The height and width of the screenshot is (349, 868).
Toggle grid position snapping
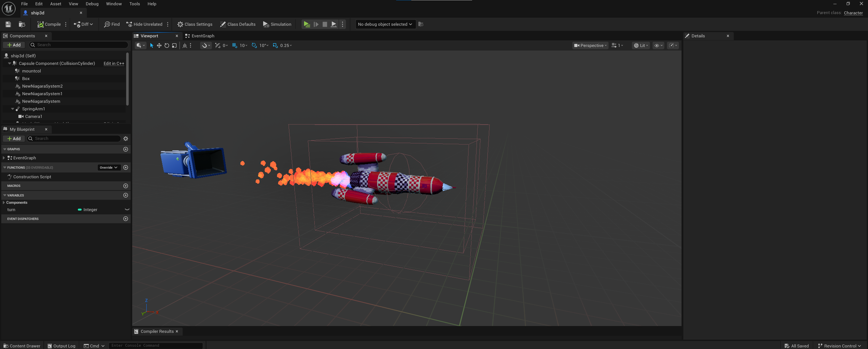[234, 45]
